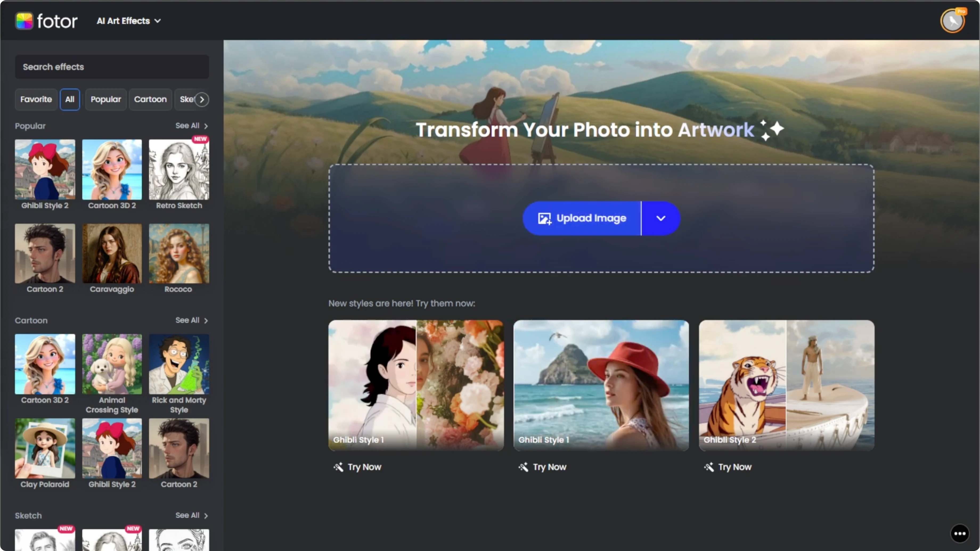Select the Popular filter tab
Viewport: 980px width, 551px height.
[106, 99]
